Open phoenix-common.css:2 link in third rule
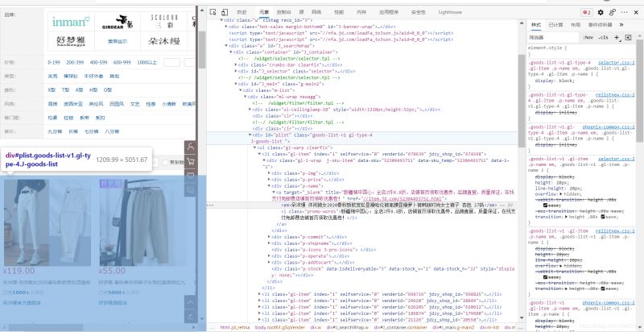Screen dimensions: 644x332 tap(609, 127)
